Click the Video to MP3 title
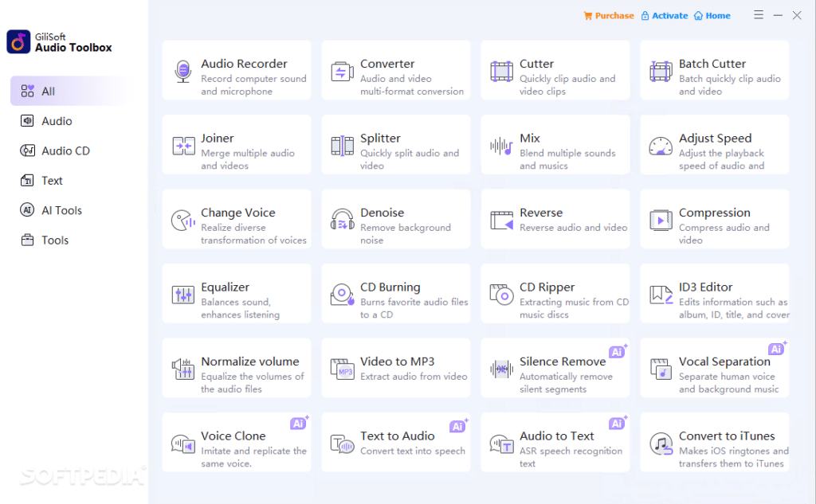816x504 pixels. (x=397, y=361)
